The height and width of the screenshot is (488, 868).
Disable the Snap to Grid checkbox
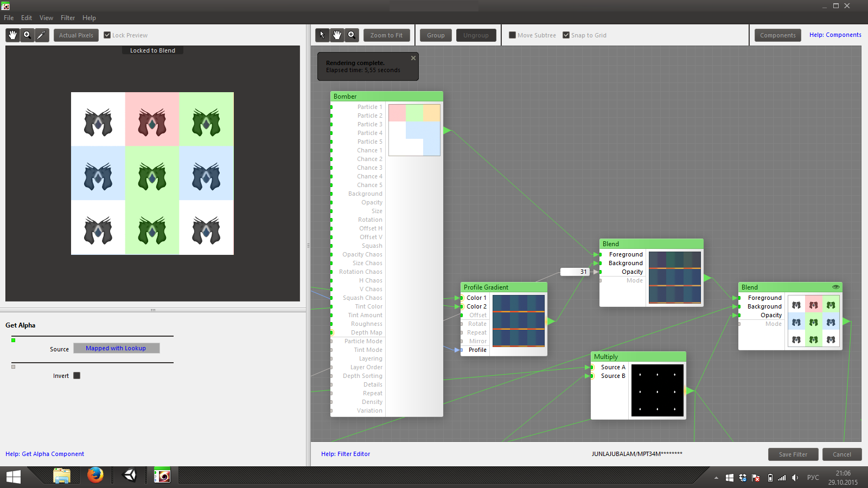[566, 35]
